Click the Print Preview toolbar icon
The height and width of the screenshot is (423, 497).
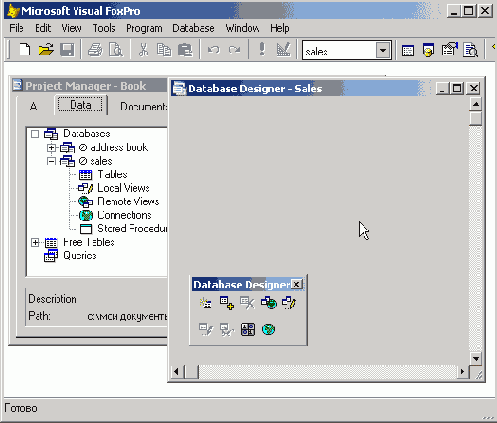(116, 50)
